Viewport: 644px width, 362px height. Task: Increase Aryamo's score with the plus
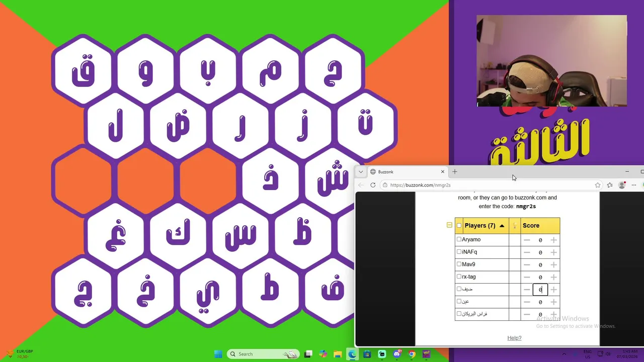click(553, 240)
